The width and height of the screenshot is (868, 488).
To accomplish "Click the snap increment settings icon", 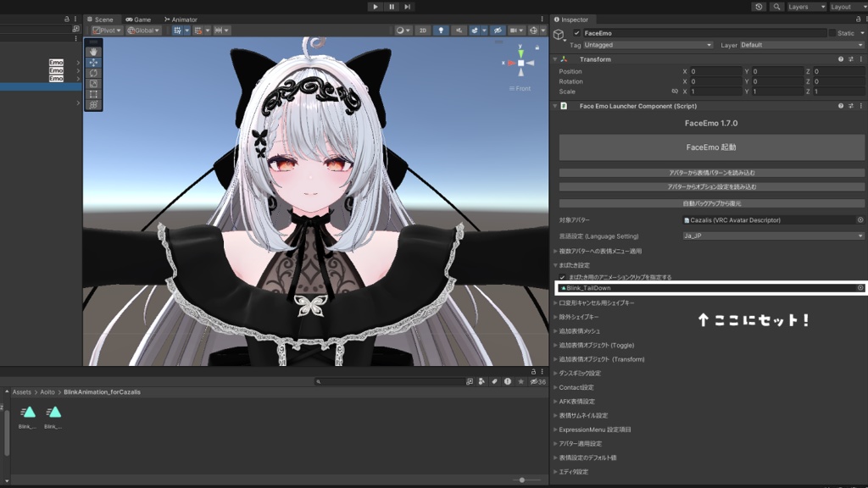I will click(198, 30).
